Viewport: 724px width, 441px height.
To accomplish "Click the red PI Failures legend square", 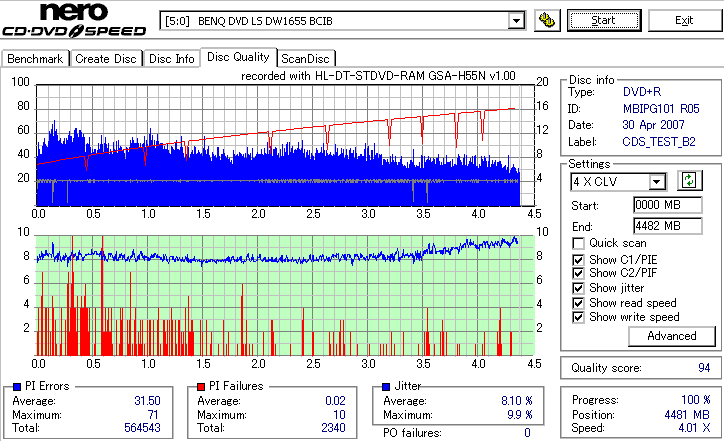I will tap(201, 387).
